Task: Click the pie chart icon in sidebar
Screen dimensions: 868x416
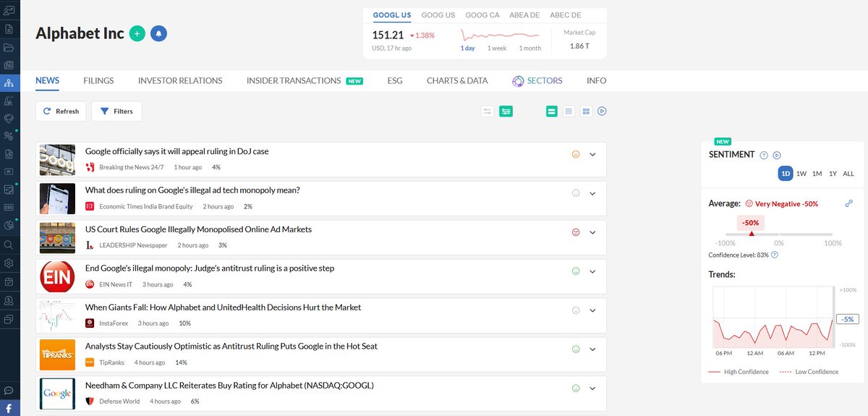Action: pos(9,226)
